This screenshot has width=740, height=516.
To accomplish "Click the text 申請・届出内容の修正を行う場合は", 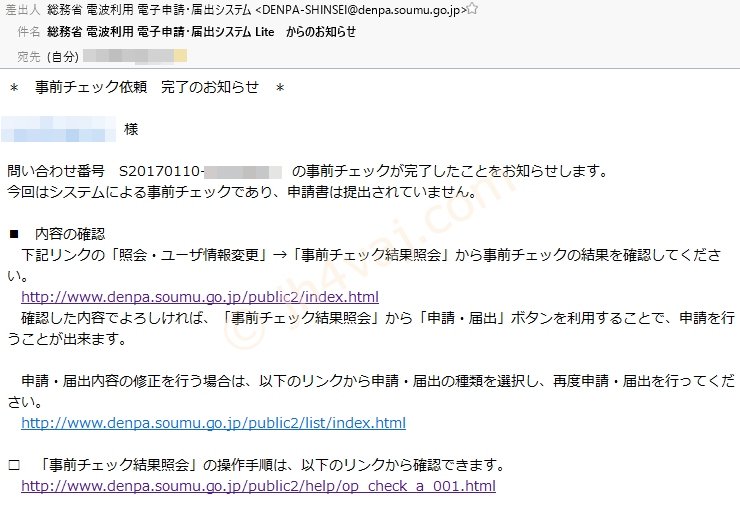I will (x=135, y=381).
